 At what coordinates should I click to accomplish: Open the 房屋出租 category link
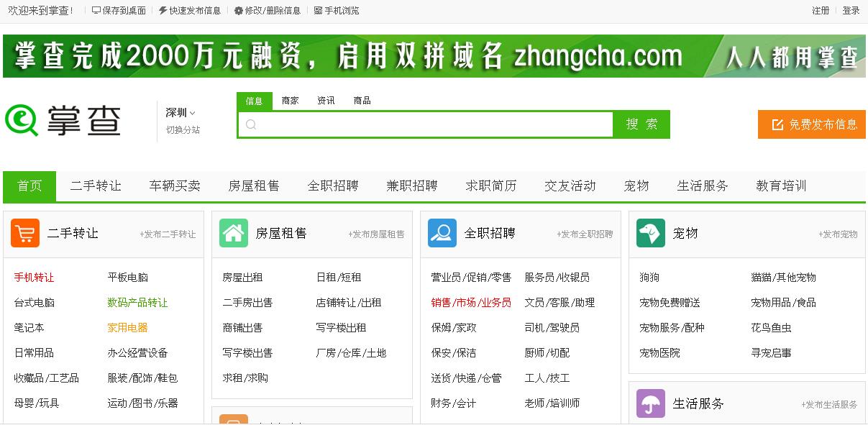pos(242,278)
